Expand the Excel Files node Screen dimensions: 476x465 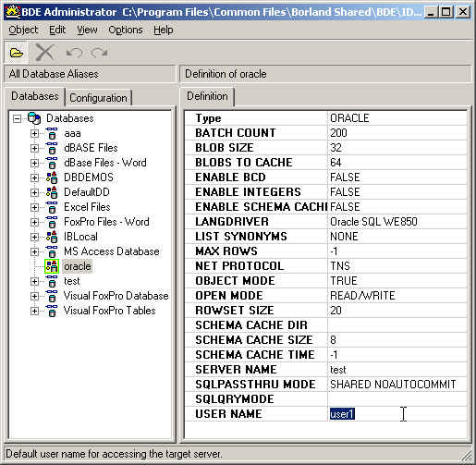point(34,208)
